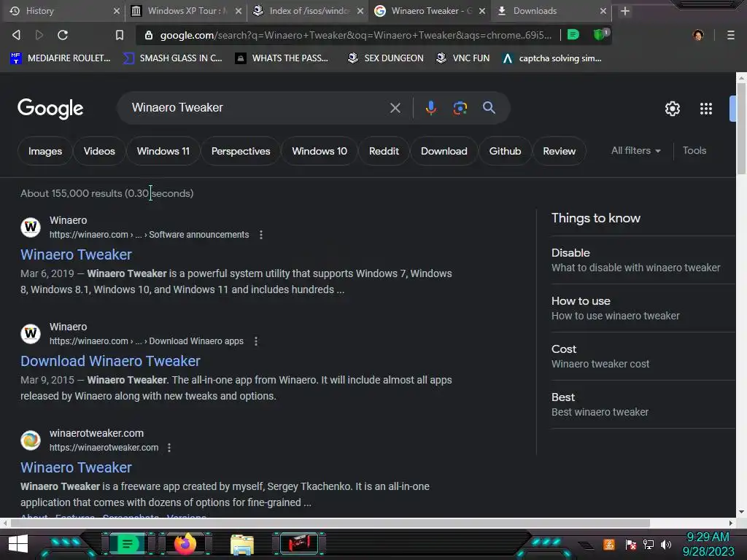Screen dimensions: 747x560
Task: Expand the Cost item in Things to know
Action: pos(643,356)
